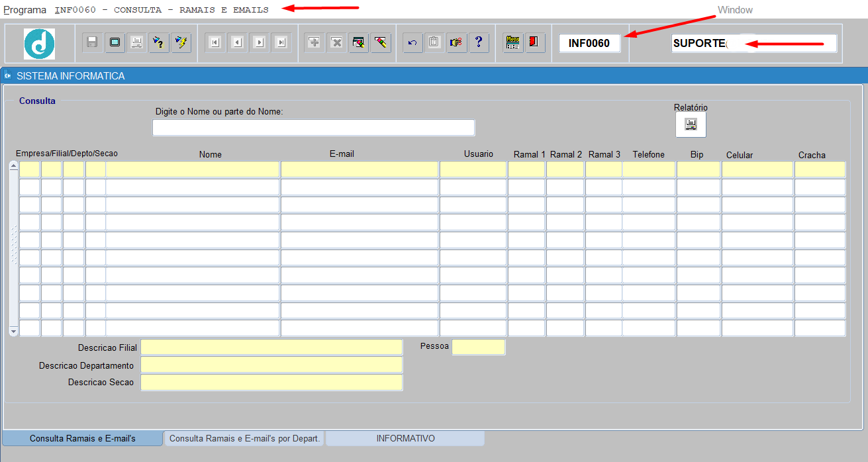This screenshot has width=868, height=462.
Task: Open help with the question mark icon
Action: tap(479, 42)
